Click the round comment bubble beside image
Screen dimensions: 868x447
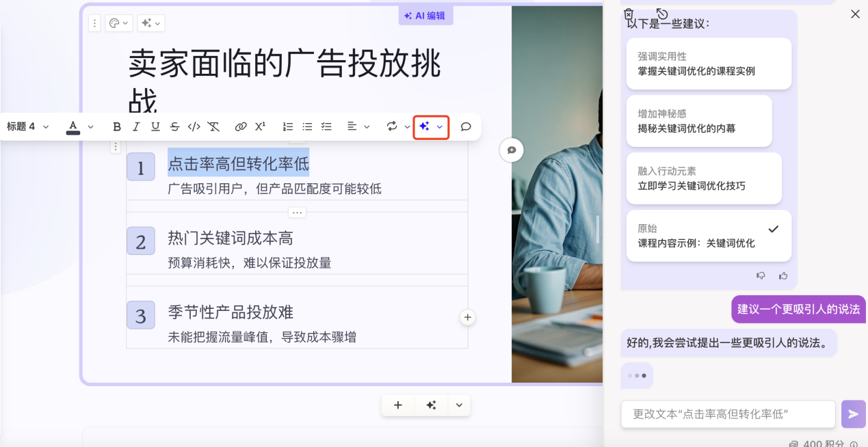pos(511,150)
